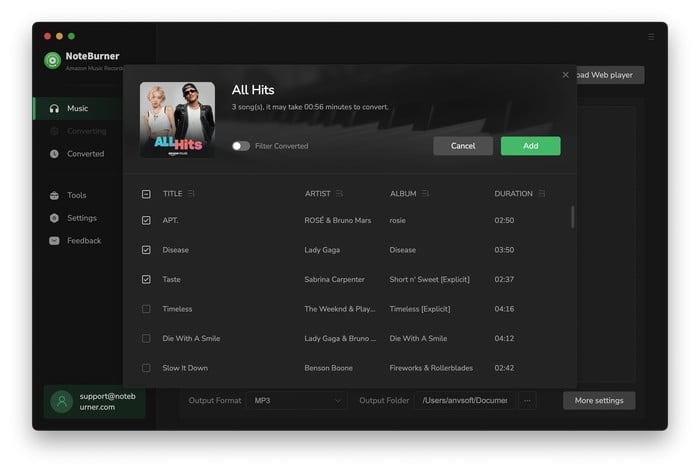Image resolution: width=700 pixels, height=473 pixels.
Task: Click the Output Folder path field
Action: coord(465,401)
